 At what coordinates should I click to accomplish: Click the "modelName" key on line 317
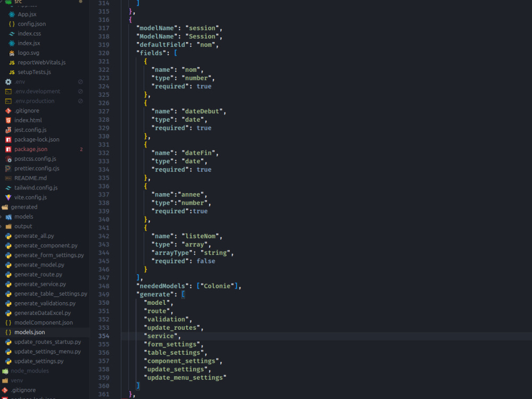157,28
